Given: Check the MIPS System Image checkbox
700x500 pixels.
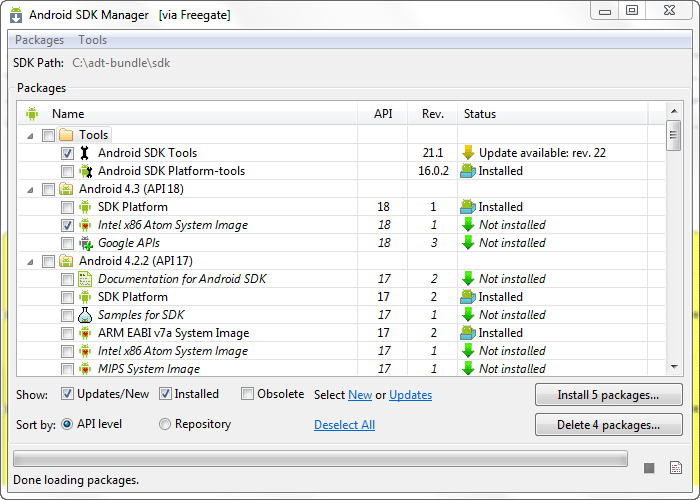Looking at the screenshot, I should point(67,369).
